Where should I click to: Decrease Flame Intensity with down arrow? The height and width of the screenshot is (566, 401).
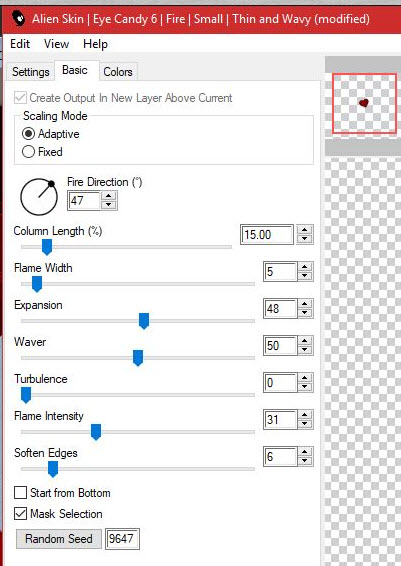305,424
